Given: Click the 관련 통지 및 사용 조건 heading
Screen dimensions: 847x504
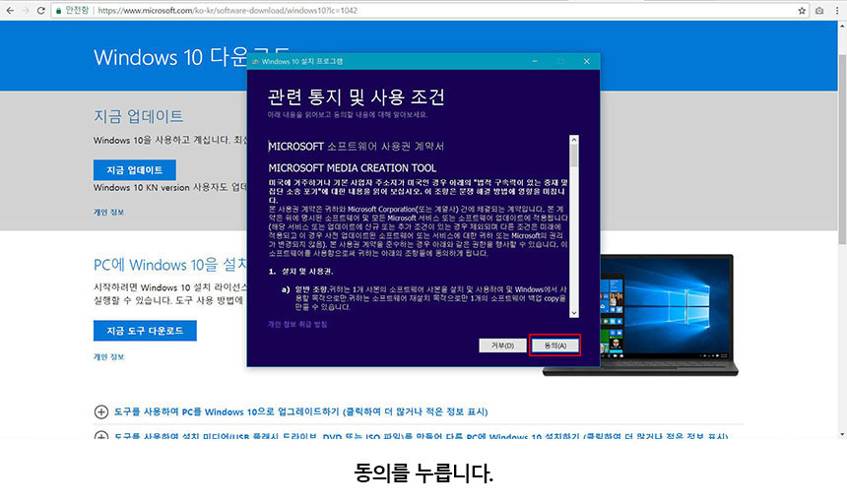Looking at the screenshot, I should pos(356,96).
